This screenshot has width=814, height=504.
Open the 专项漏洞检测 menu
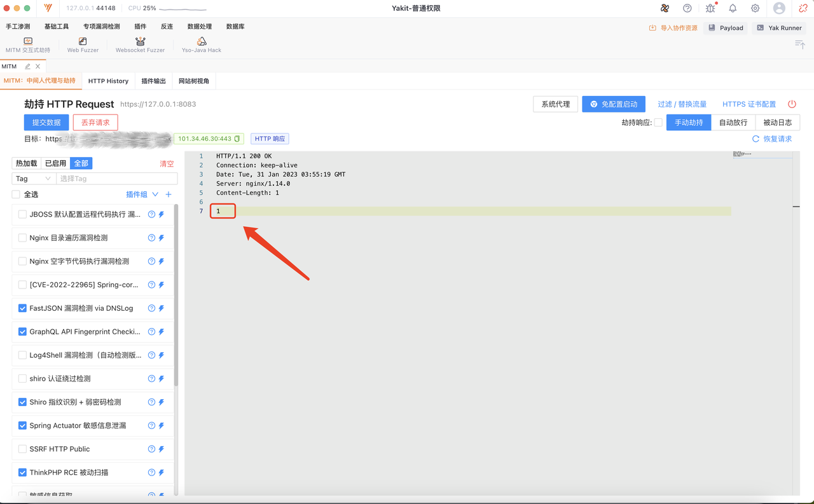point(102,27)
